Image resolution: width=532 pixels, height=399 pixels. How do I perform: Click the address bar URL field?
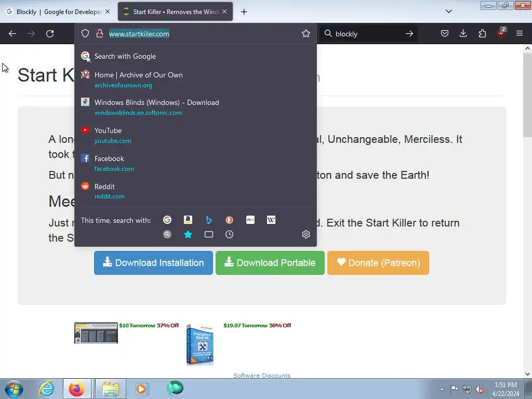(204, 34)
